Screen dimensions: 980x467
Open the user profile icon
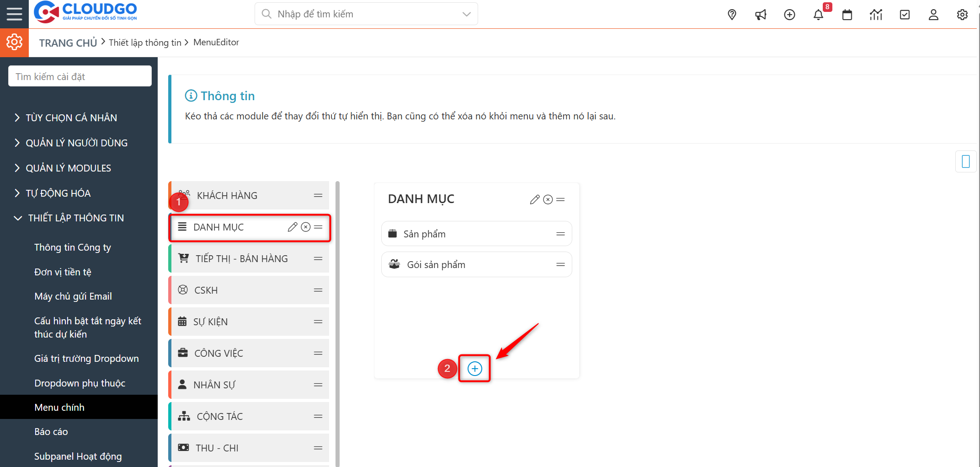(933, 14)
